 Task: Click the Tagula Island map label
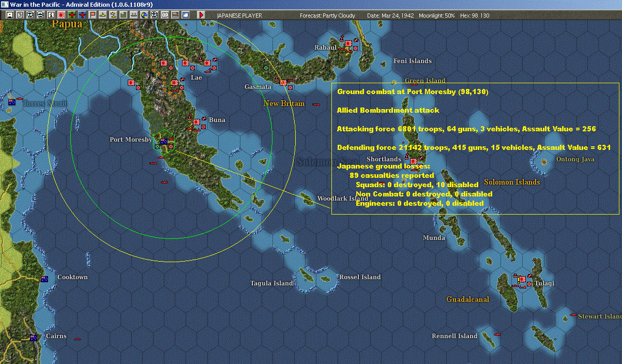click(272, 283)
